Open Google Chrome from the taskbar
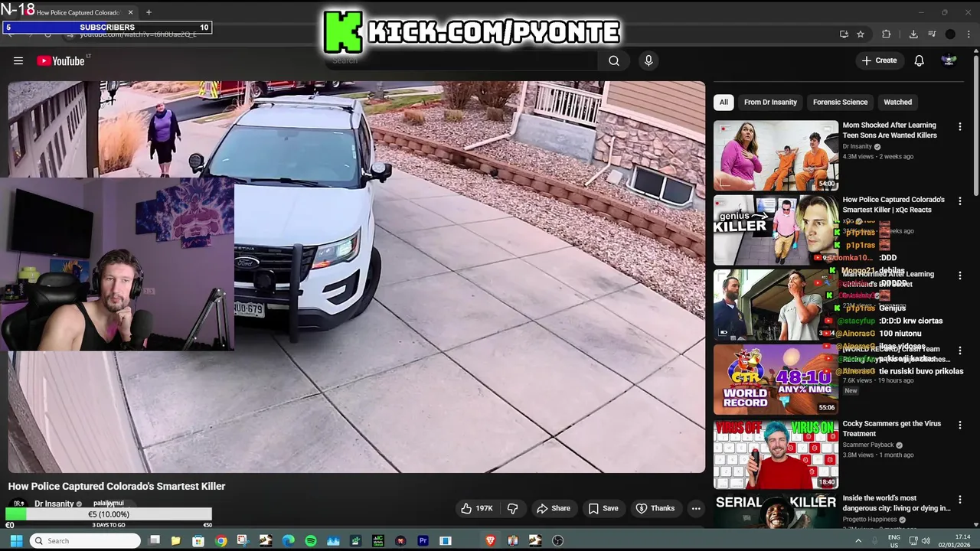 click(220, 540)
